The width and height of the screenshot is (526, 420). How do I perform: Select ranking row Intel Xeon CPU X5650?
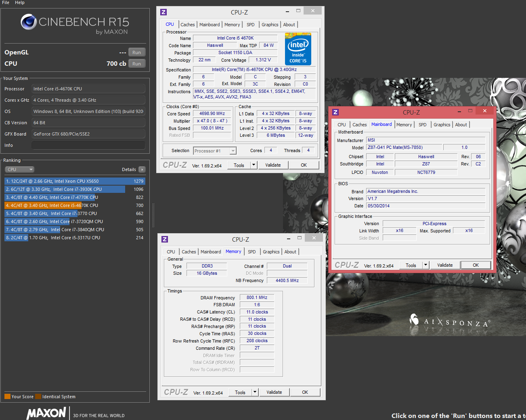75,181
